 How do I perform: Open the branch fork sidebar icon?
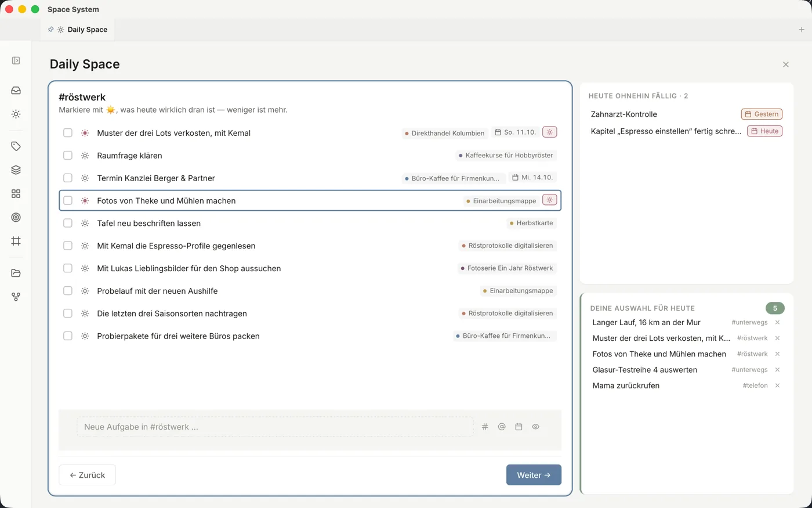click(x=16, y=297)
